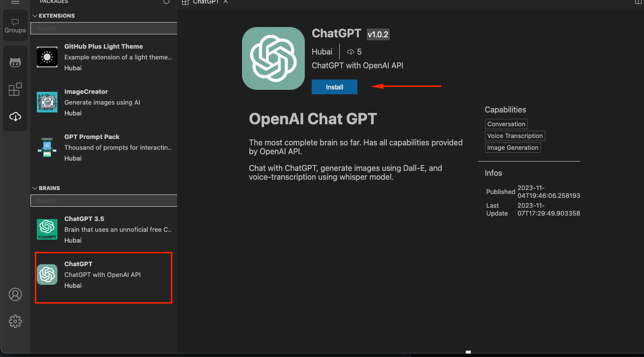This screenshot has width=644, height=357.
Task: Click the download count cloud icon
Action: (350, 52)
